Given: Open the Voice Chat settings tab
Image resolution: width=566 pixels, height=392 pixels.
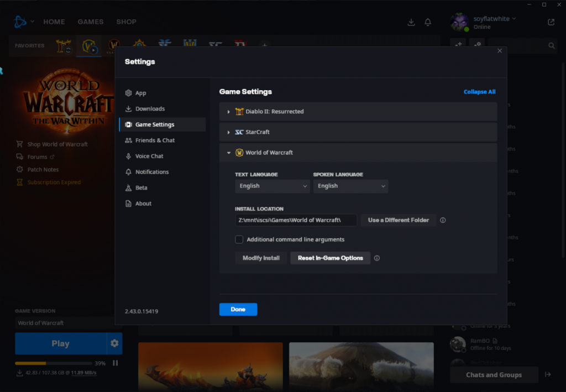Looking at the screenshot, I should coord(162,156).
